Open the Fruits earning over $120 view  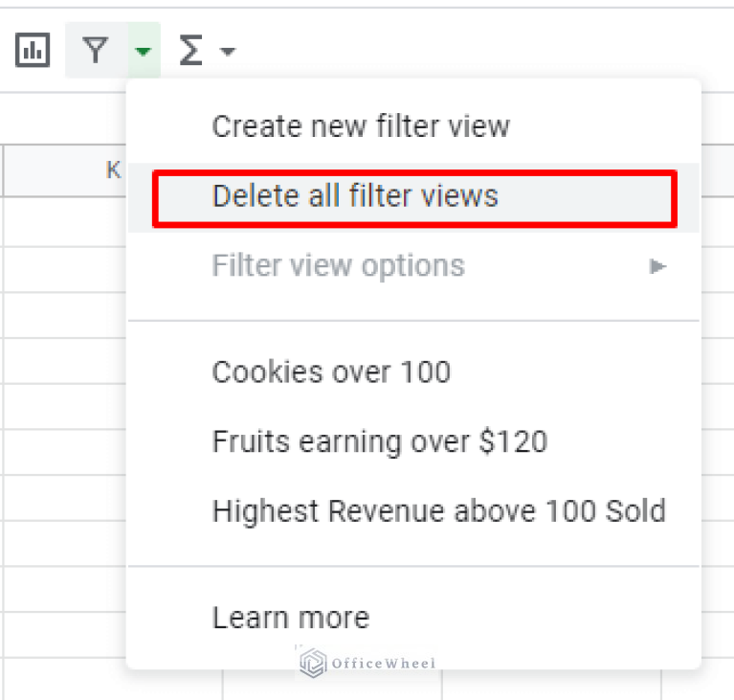pyautogui.click(x=379, y=441)
